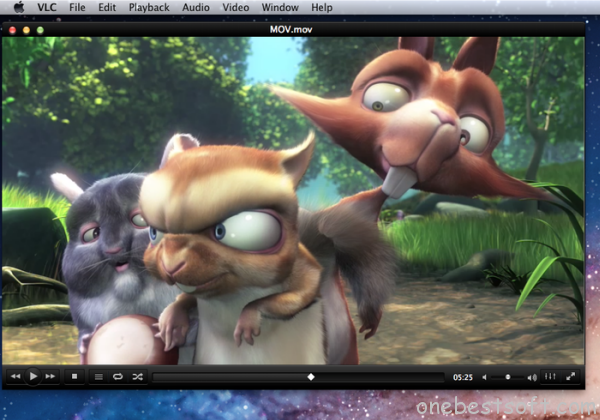Image resolution: width=600 pixels, height=420 pixels.
Task: Toggle repeat/loop mode
Action: coord(118,376)
